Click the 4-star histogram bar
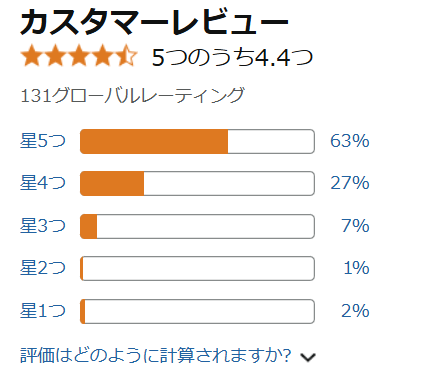This screenshot has width=445, height=387. 197,183
